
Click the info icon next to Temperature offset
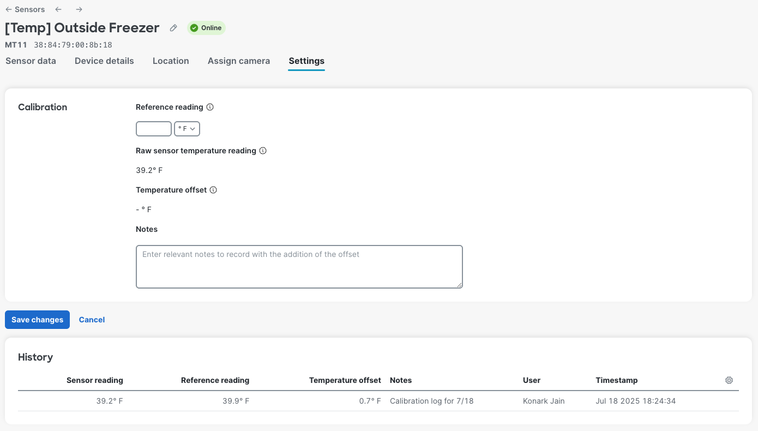click(x=213, y=190)
